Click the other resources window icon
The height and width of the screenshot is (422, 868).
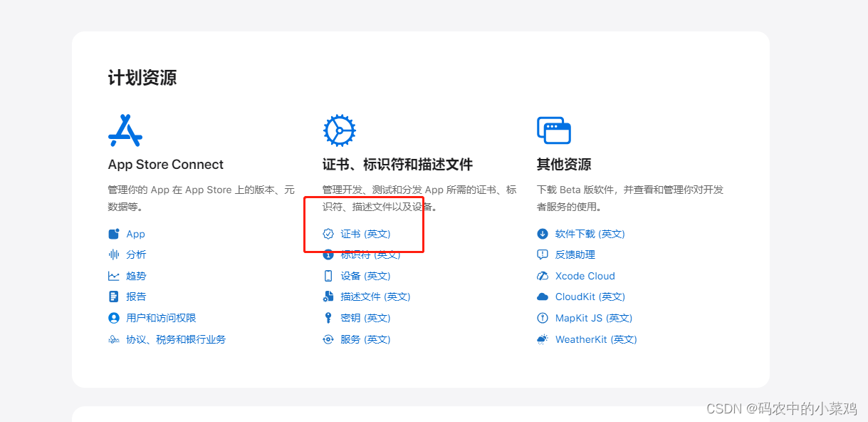click(553, 130)
